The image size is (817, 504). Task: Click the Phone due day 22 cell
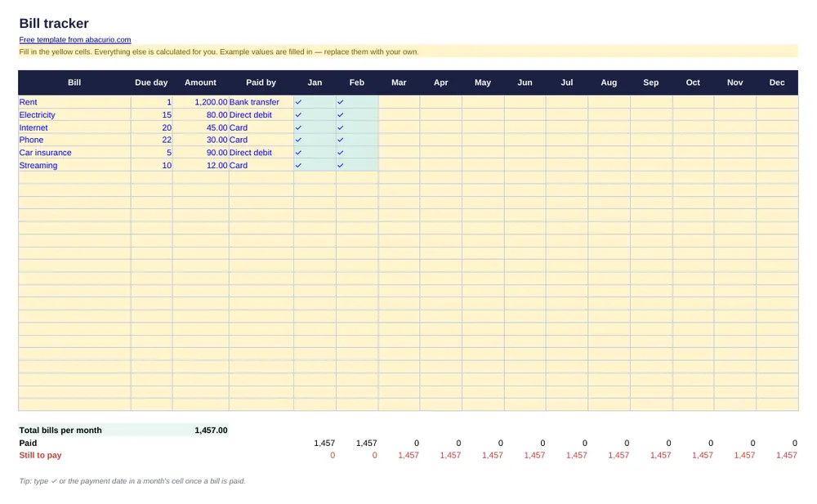(152, 140)
